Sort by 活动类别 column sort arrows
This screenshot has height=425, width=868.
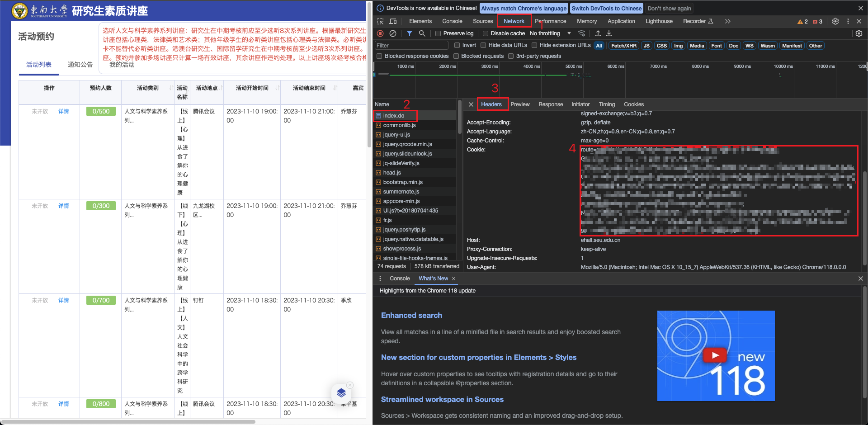(171, 88)
